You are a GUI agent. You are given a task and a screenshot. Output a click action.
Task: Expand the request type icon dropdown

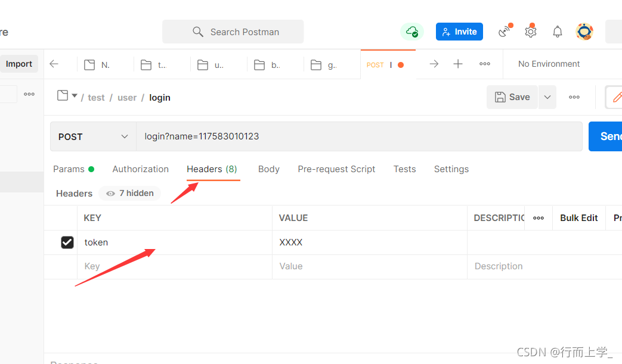[x=67, y=95]
